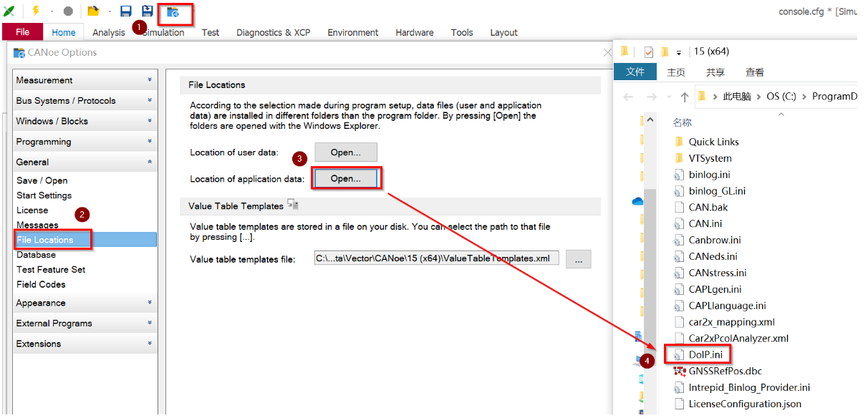This screenshot has height=418, width=868.
Task: Sort by 名称 column header
Action: pos(682,122)
